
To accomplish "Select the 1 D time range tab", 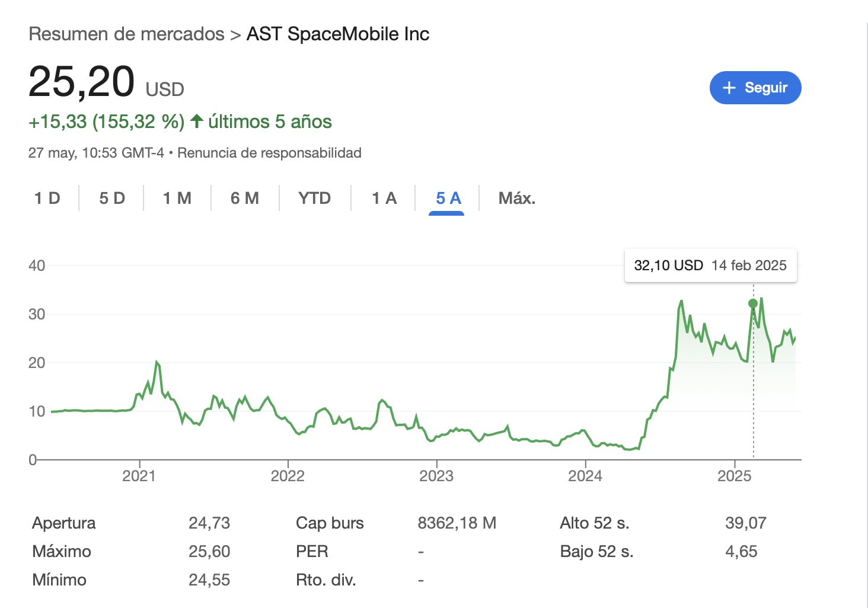I will pos(47,198).
